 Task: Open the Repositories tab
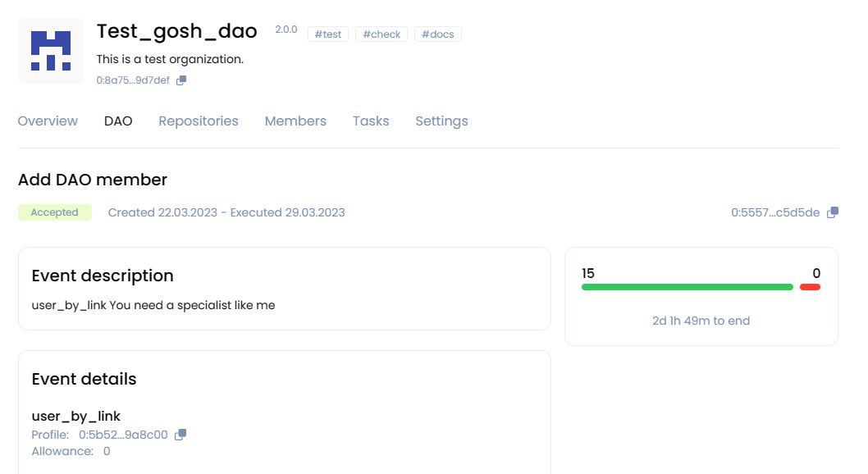(x=199, y=121)
